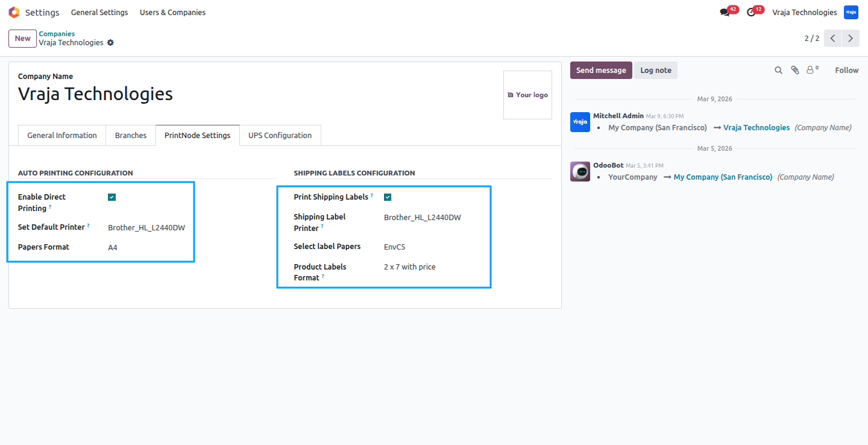Open the Users & Companies menu
Image resolution: width=868 pixels, height=445 pixels.
[172, 12]
